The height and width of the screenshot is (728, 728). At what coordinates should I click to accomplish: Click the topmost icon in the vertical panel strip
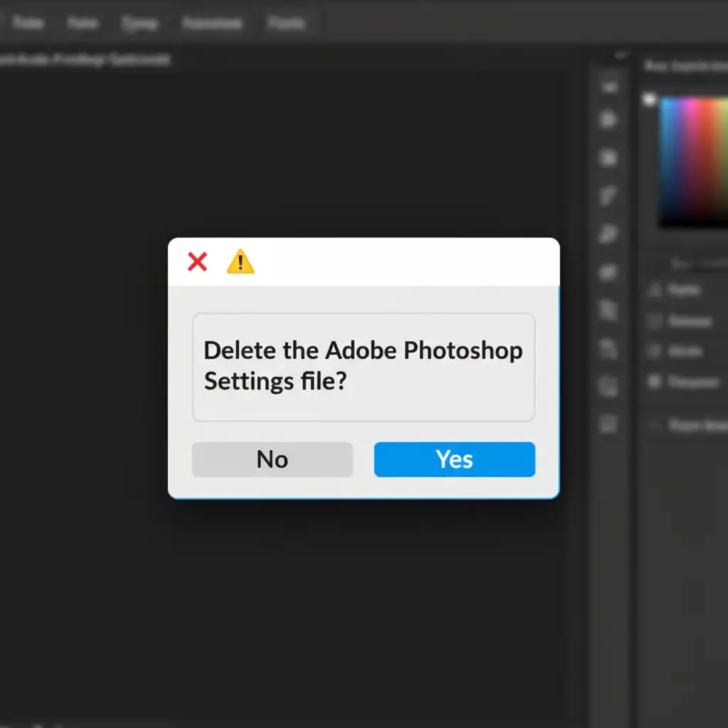(x=609, y=87)
